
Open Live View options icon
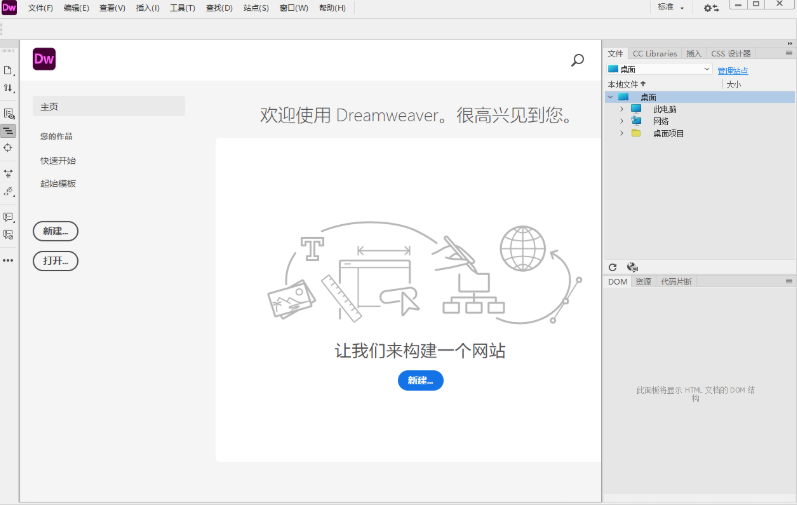[x=8, y=114]
